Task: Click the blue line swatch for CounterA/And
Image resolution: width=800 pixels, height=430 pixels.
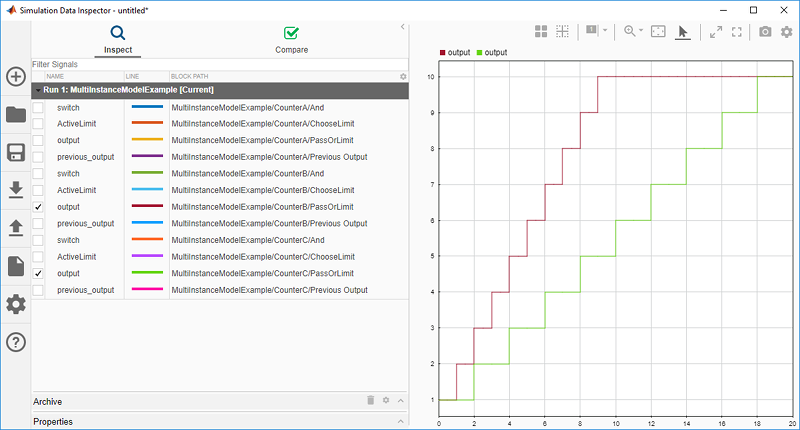Action: coord(147,107)
